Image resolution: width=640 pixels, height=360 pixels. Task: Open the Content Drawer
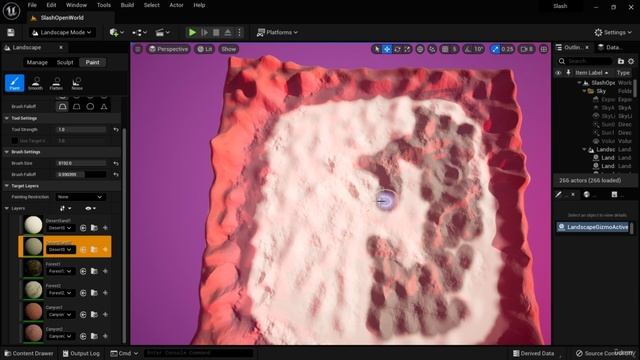click(x=29, y=353)
